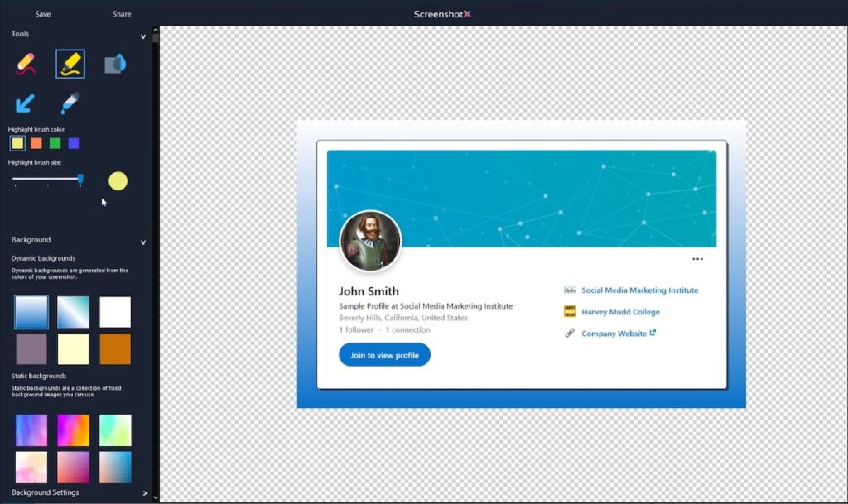Set highlight brush color to green
The image size is (848, 504).
[55, 143]
